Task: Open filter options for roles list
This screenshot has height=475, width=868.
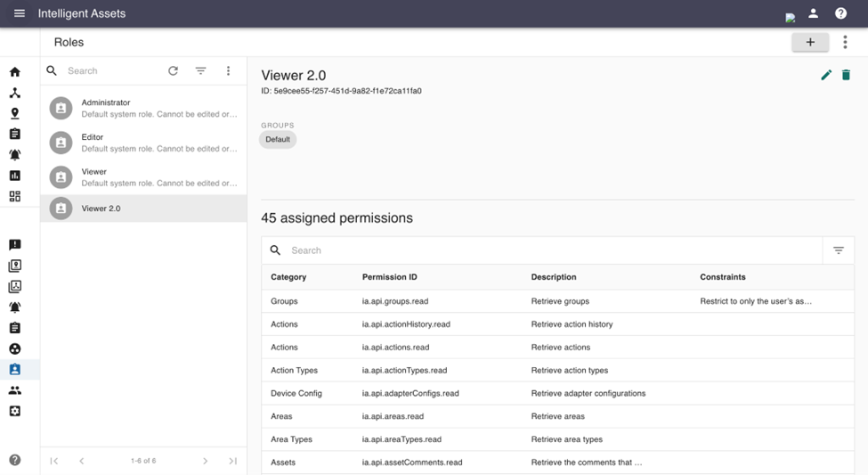Action: point(200,71)
